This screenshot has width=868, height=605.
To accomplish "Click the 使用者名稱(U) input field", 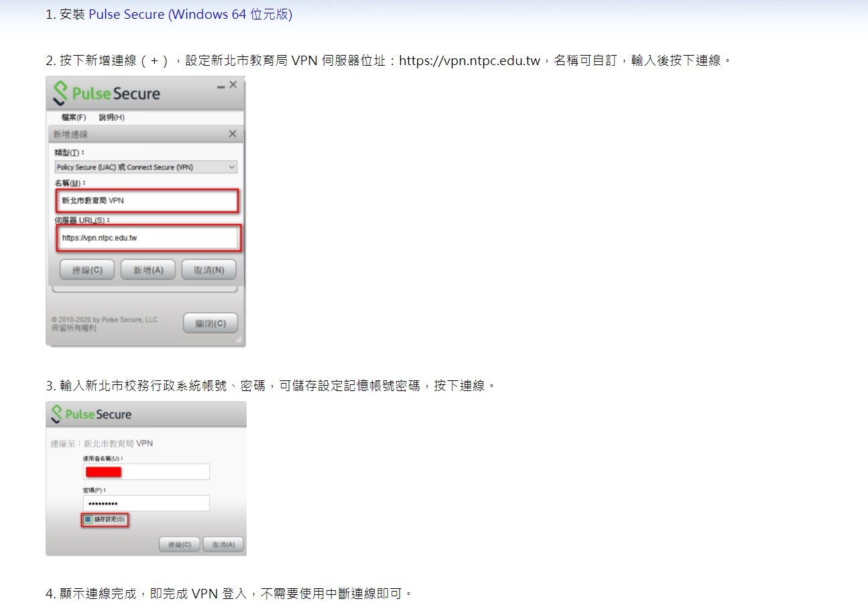I will click(x=146, y=472).
